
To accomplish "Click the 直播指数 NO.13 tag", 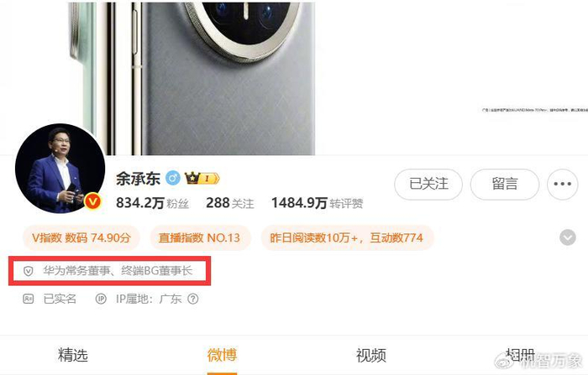I will pos(200,237).
